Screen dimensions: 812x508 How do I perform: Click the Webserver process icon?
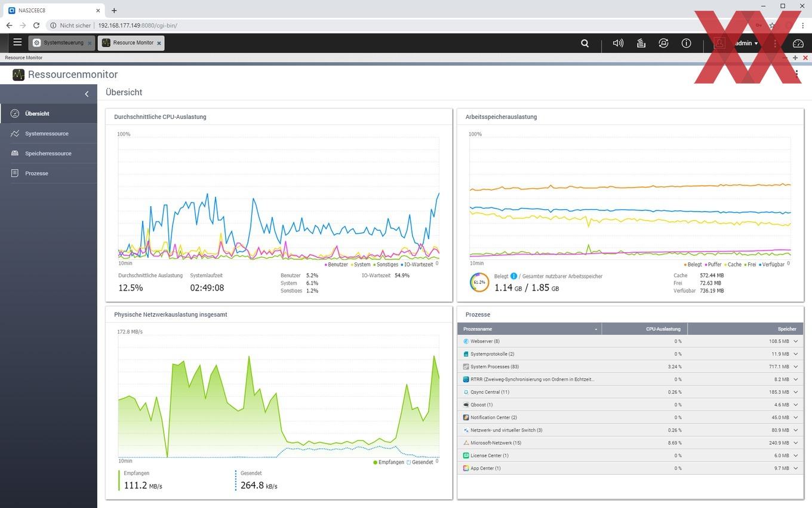click(466, 341)
